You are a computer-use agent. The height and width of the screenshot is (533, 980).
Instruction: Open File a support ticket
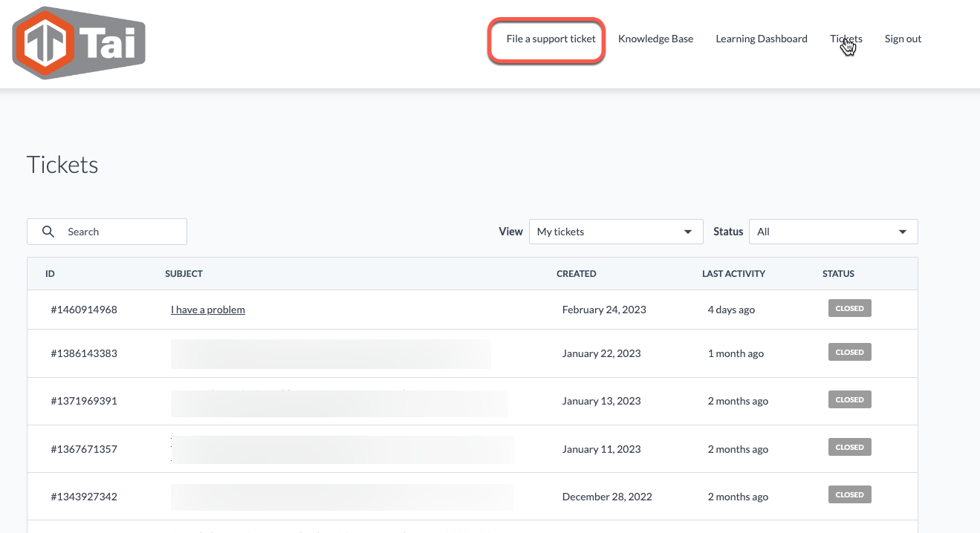[x=551, y=39]
